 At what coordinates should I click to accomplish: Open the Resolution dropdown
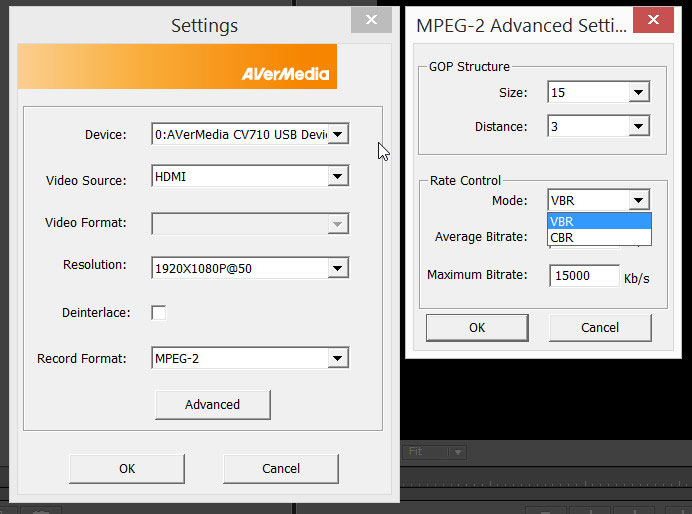(x=338, y=268)
